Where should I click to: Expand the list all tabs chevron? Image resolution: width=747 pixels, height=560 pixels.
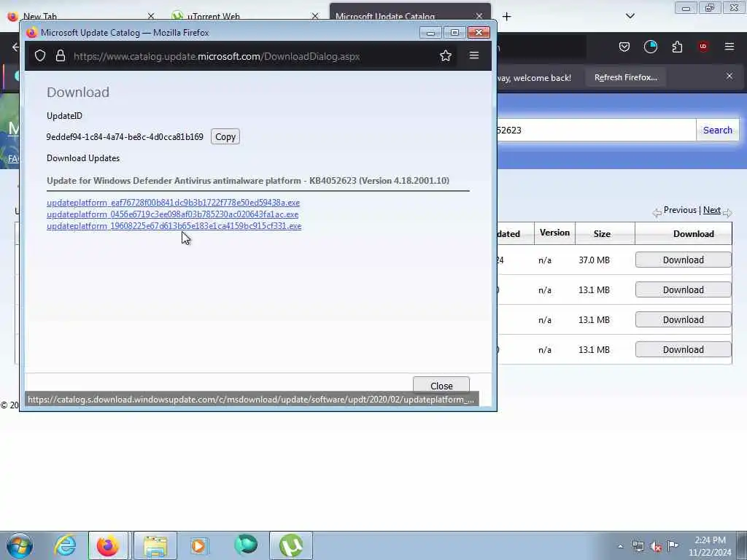(630, 16)
